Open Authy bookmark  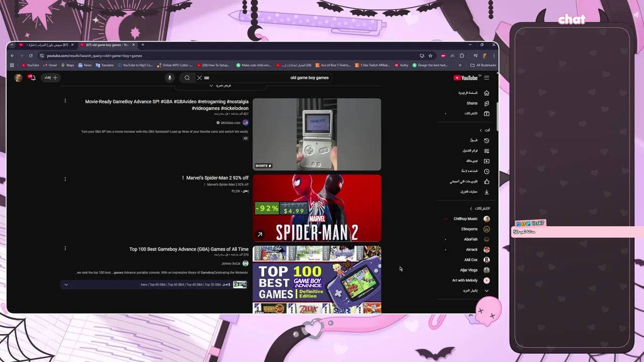coord(401,65)
